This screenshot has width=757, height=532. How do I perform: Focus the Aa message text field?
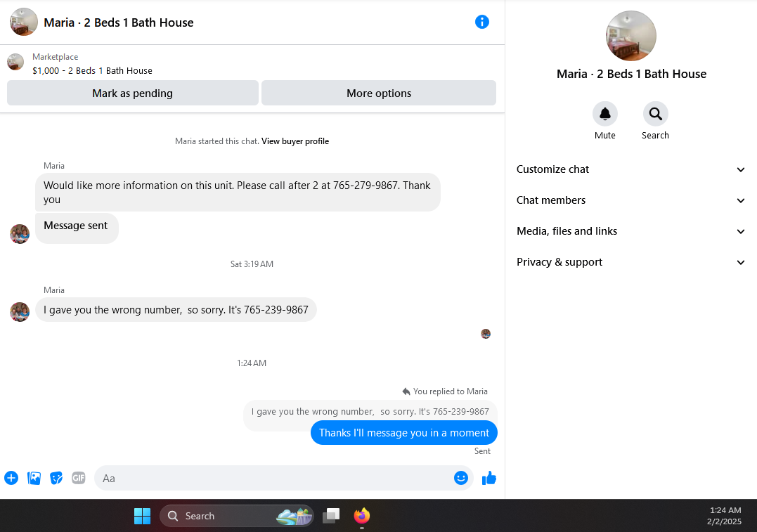tap(273, 478)
